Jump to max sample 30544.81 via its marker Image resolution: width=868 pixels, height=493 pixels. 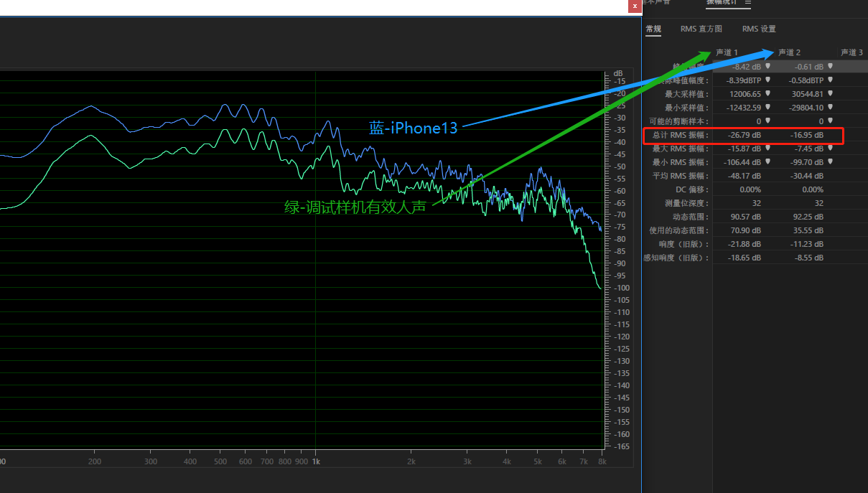coord(830,94)
